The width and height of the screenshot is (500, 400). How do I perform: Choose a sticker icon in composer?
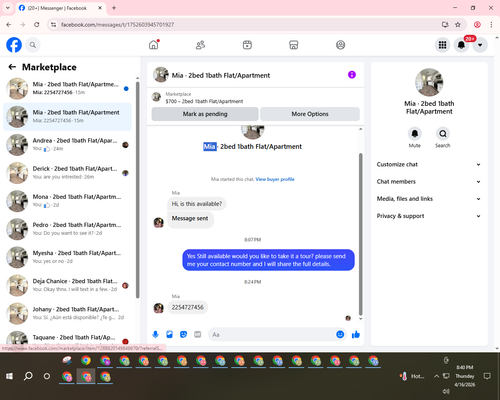point(183,334)
